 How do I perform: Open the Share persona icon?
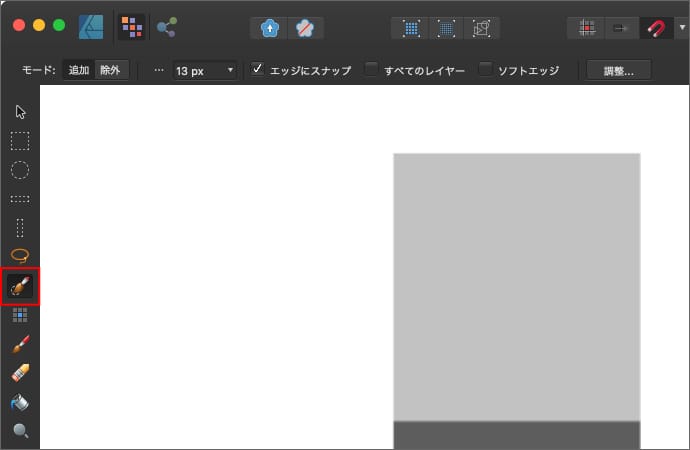coord(166,27)
